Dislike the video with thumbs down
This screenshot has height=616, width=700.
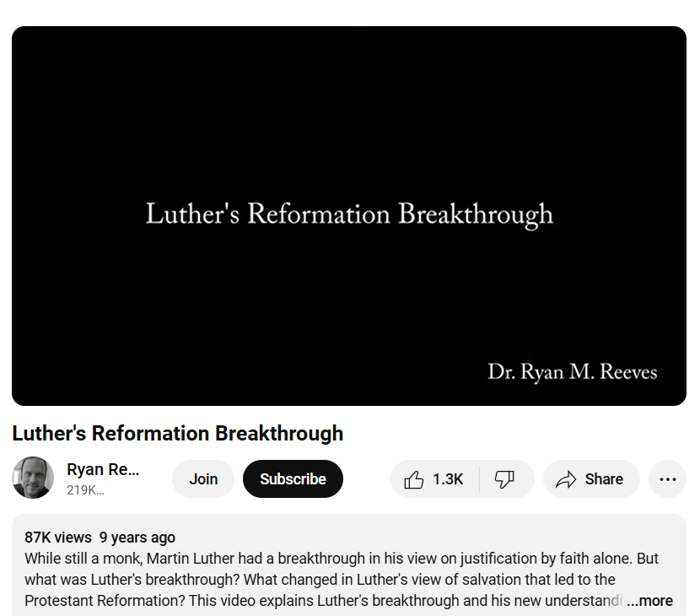pyautogui.click(x=506, y=478)
